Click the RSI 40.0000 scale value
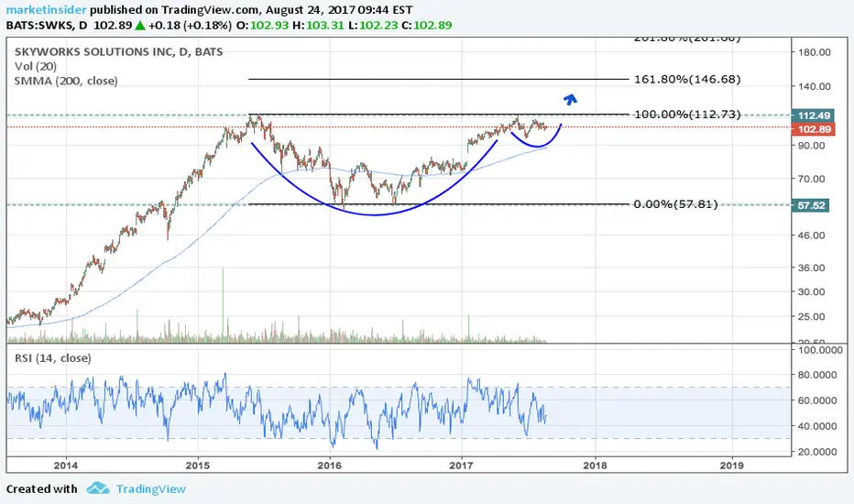The height and width of the screenshot is (504, 854). click(818, 426)
